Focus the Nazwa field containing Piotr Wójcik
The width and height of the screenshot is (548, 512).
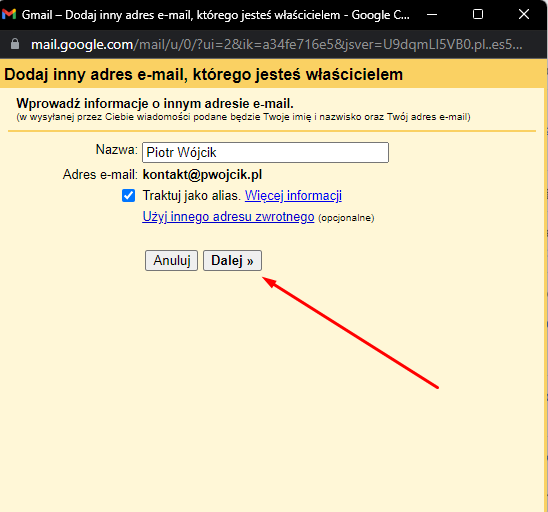pyautogui.click(x=265, y=152)
